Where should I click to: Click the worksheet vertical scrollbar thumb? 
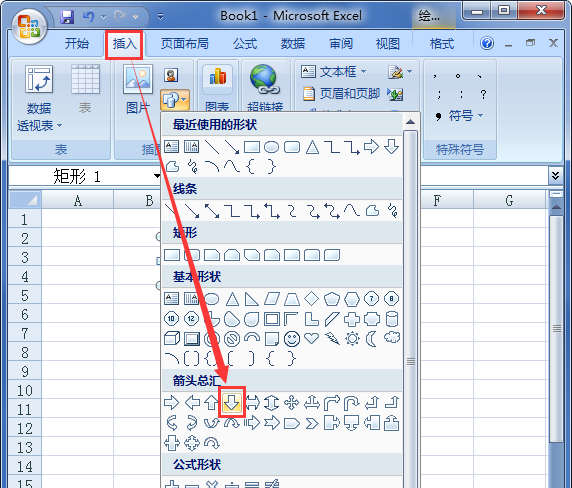[557, 328]
